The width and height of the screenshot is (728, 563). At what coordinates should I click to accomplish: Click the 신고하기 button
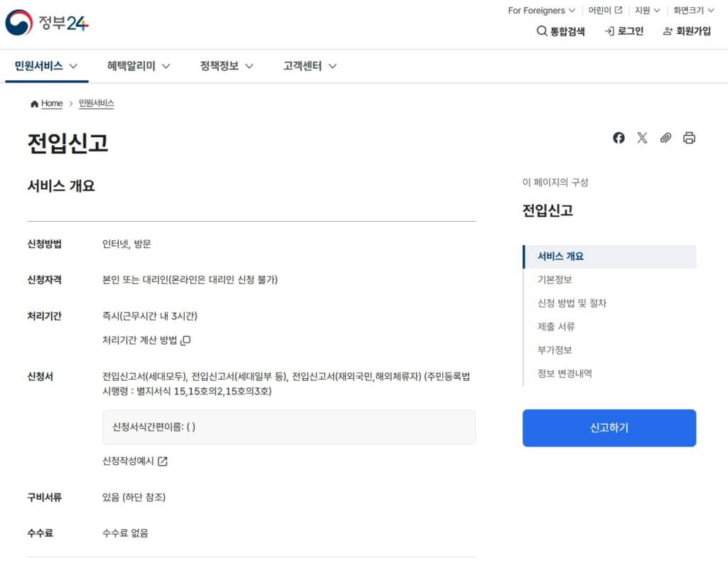[609, 427]
